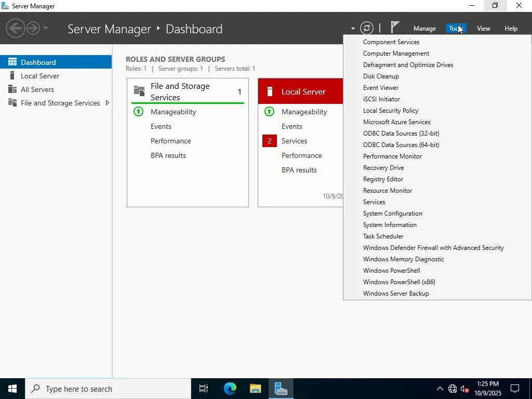Click the Windows Start button
This screenshot has width=532, height=399.
point(12,389)
